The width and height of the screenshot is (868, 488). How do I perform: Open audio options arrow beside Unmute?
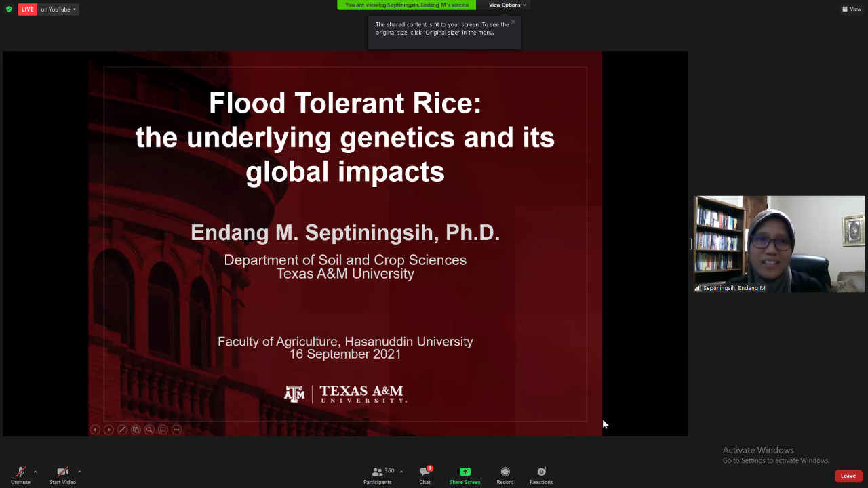(35, 472)
